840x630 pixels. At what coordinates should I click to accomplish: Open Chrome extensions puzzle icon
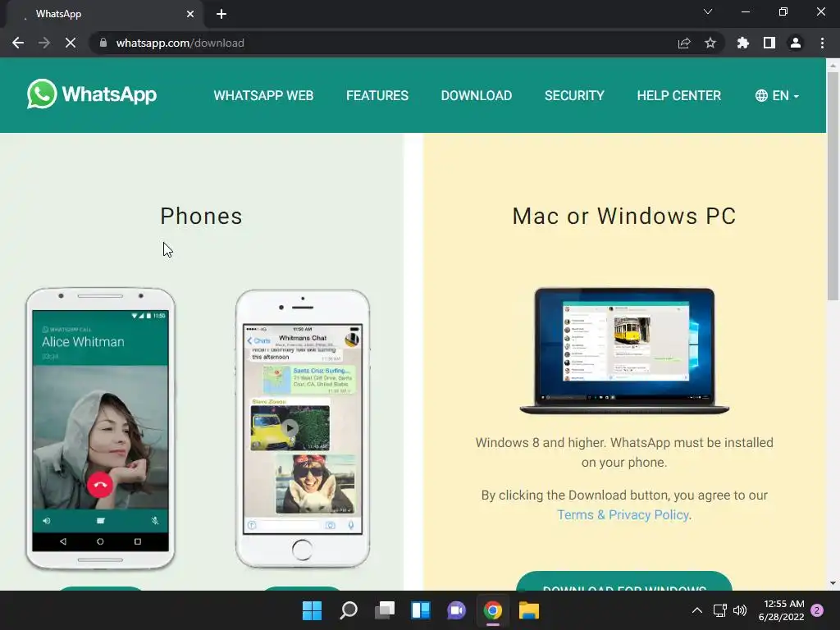[x=742, y=43]
